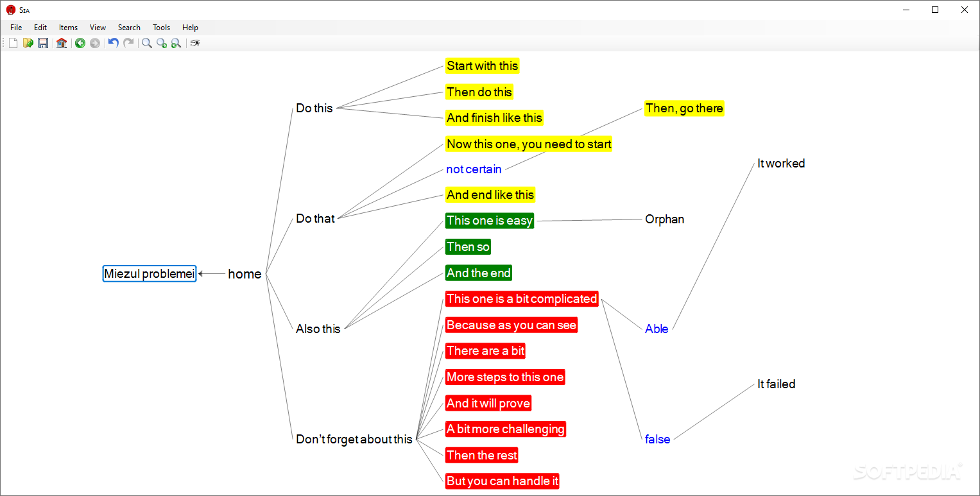Navigate back with the green arrow icon
980x496 pixels.
pos(80,43)
